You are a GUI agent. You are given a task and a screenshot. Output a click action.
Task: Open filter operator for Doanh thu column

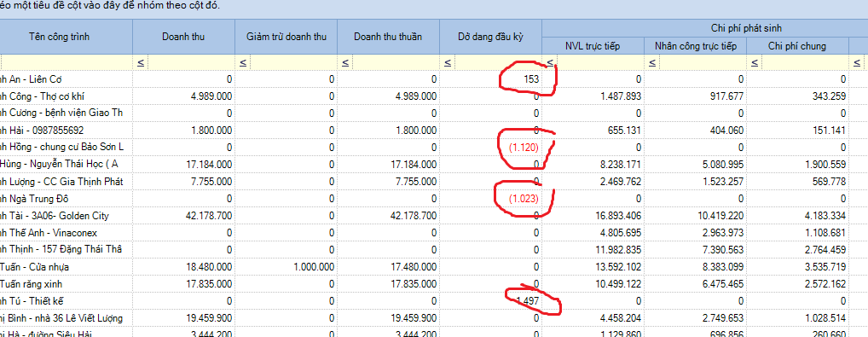coord(140,62)
